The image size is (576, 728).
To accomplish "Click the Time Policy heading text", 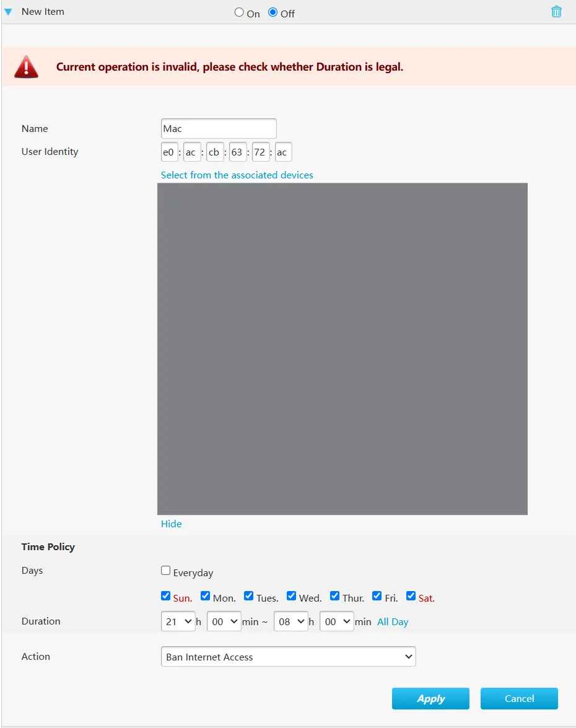I will (48, 547).
